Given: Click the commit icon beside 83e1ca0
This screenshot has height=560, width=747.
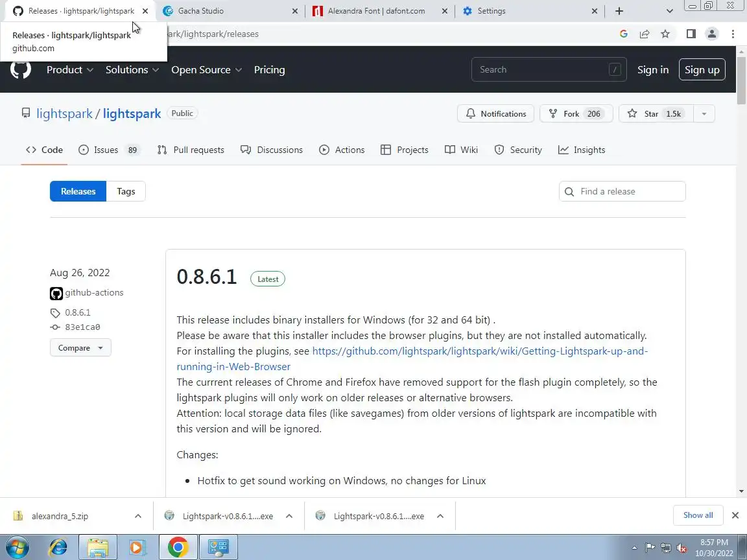Looking at the screenshot, I should pos(55,327).
